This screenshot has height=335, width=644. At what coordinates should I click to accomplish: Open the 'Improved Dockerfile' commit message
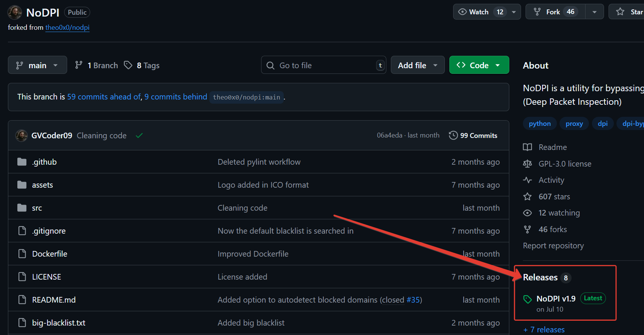click(253, 254)
